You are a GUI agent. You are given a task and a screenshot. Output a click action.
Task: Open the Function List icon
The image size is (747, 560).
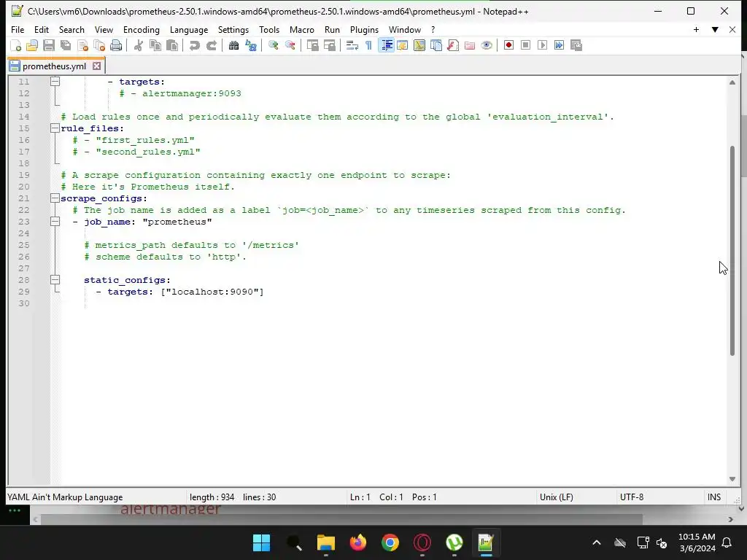point(453,45)
